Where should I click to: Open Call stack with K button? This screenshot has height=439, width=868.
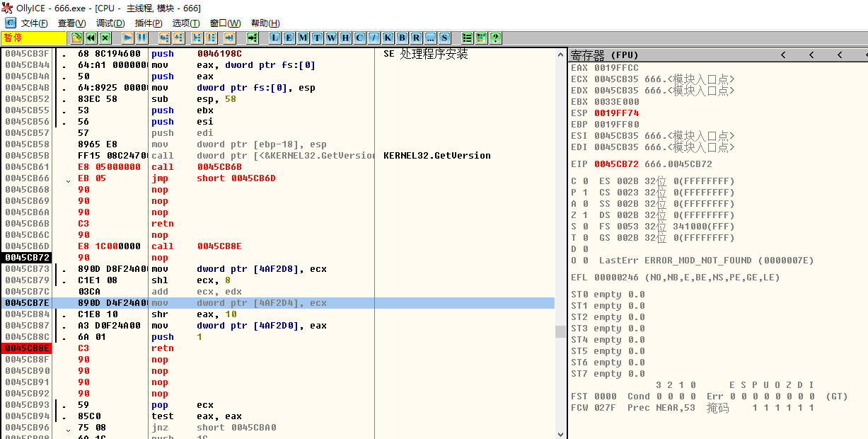click(x=388, y=38)
